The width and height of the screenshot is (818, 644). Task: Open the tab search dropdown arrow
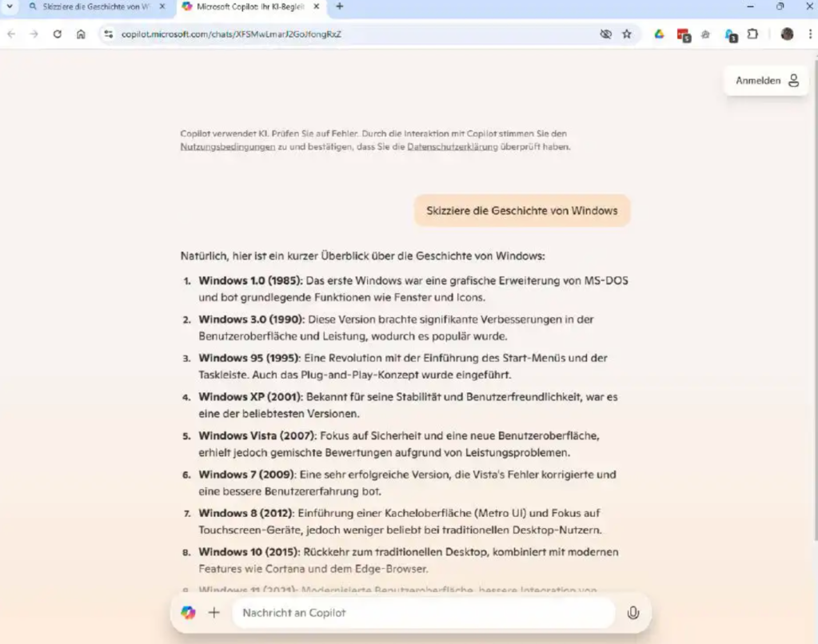pos(10,6)
